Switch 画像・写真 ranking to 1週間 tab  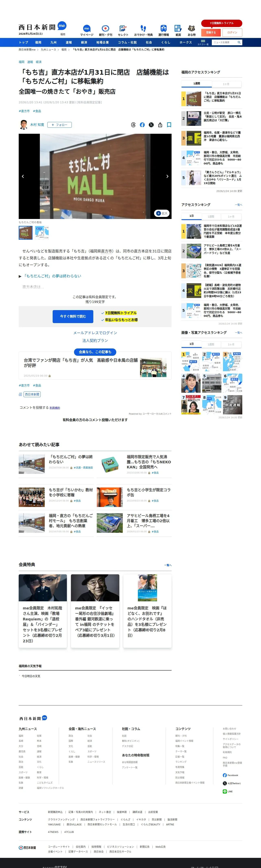click(x=211, y=344)
